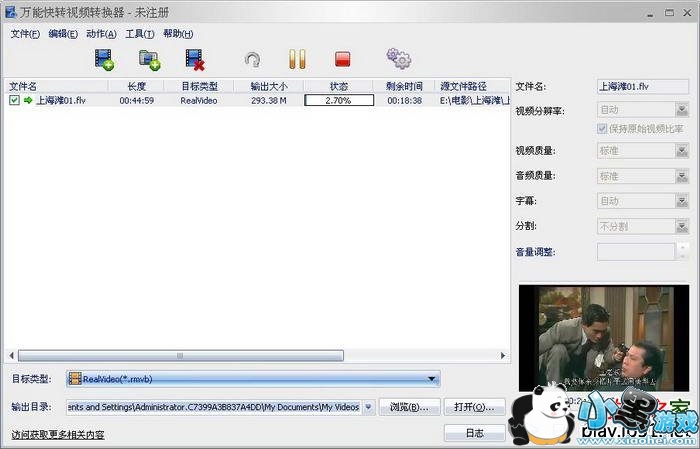Expand the 视频质量 dropdown
700x449 pixels.
point(682,151)
